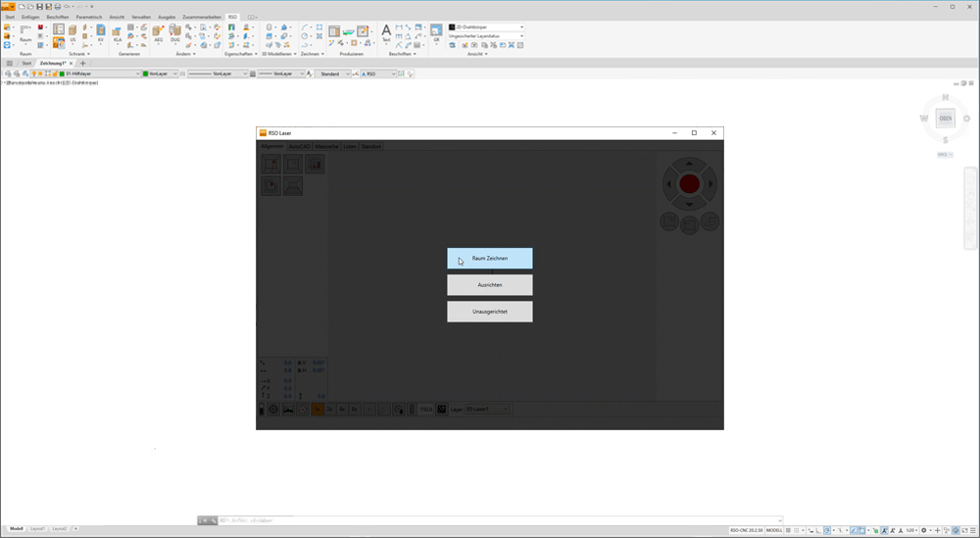Switch to the Ausgabe ribbon tab
The height and width of the screenshot is (538, 980).
point(166,17)
